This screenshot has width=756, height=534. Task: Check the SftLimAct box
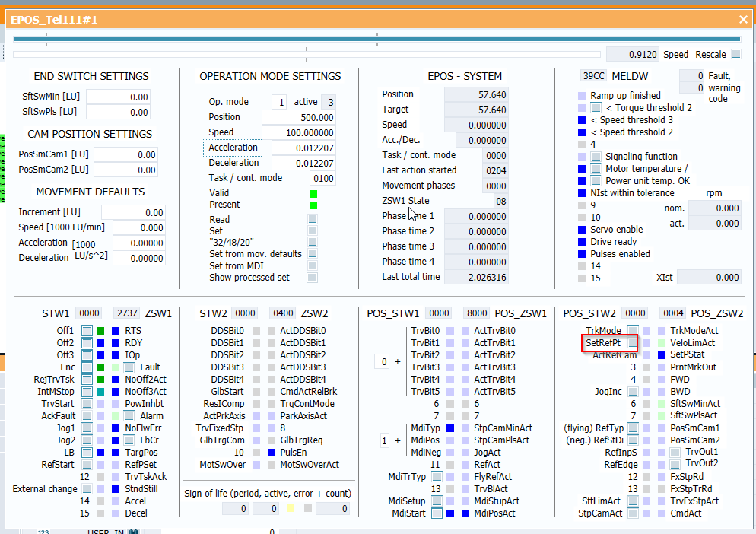click(633, 501)
